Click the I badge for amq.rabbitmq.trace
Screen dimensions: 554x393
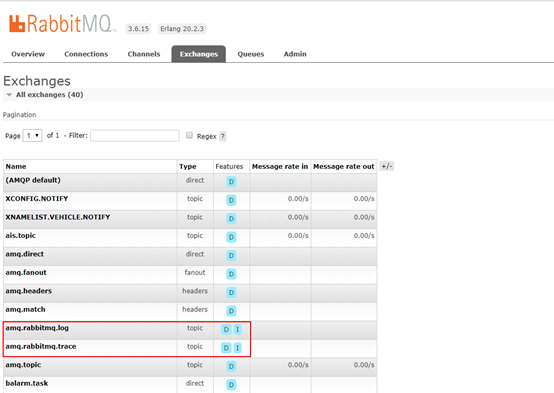(238, 348)
